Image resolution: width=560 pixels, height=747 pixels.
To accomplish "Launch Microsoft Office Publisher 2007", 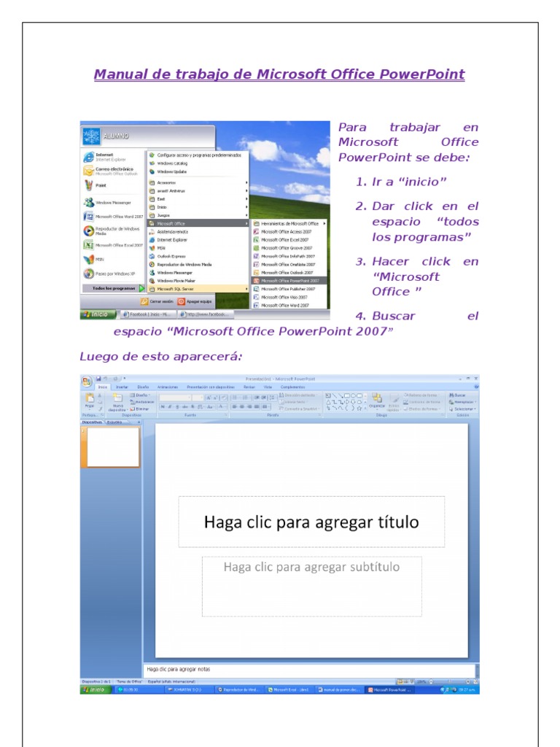I will click(x=289, y=289).
